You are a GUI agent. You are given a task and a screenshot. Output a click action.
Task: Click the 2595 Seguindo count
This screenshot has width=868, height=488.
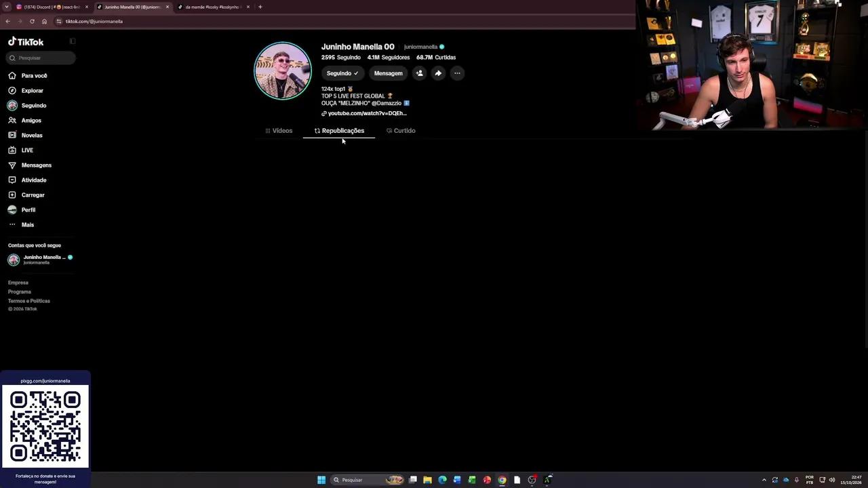(341, 58)
